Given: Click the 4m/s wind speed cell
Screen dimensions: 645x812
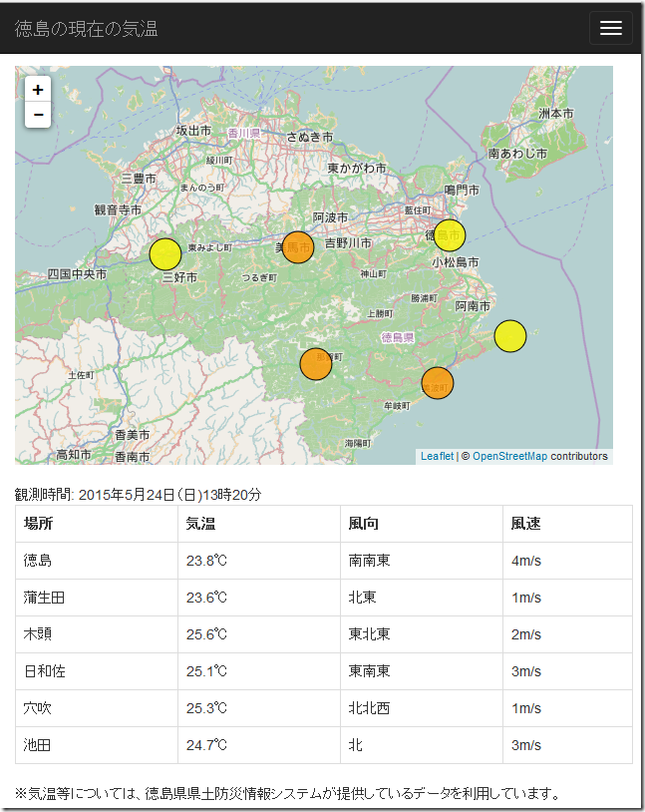Looking at the screenshot, I should coord(568,561).
